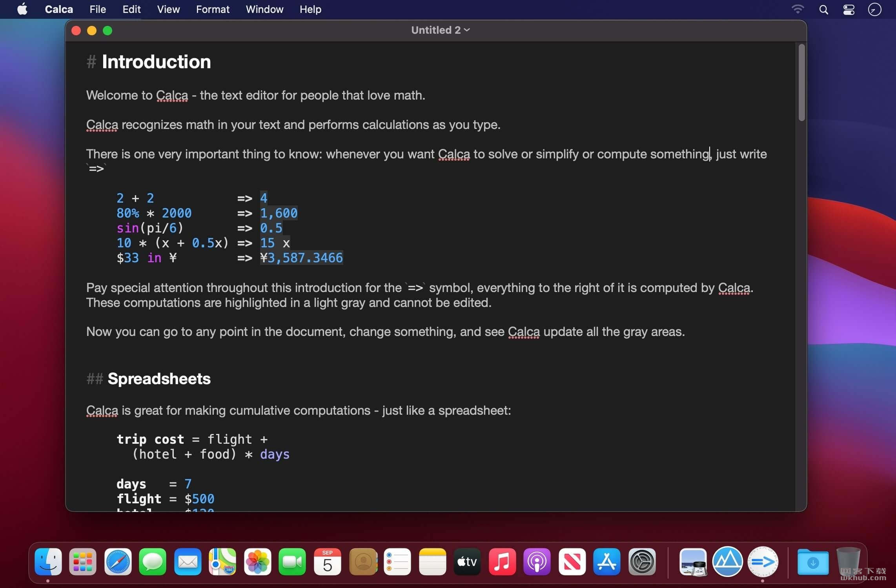Open the File menu
The width and height of the screenshot is (896, 588).
pos(98,9)
